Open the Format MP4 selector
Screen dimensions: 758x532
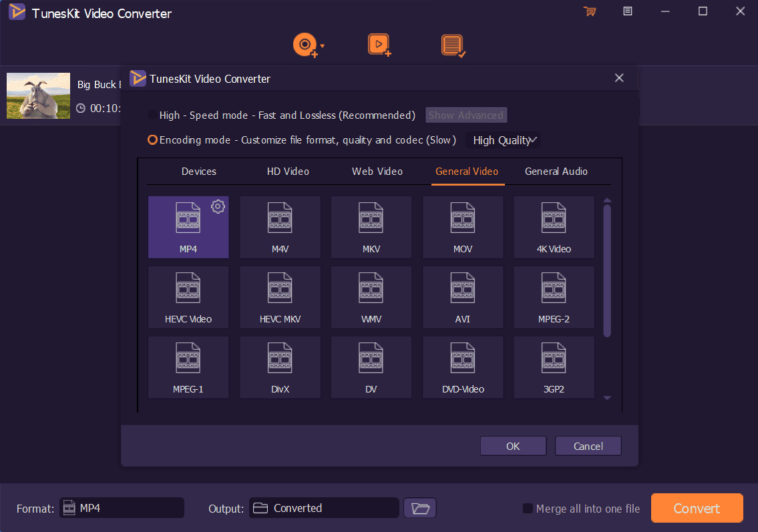coord(122,508)
